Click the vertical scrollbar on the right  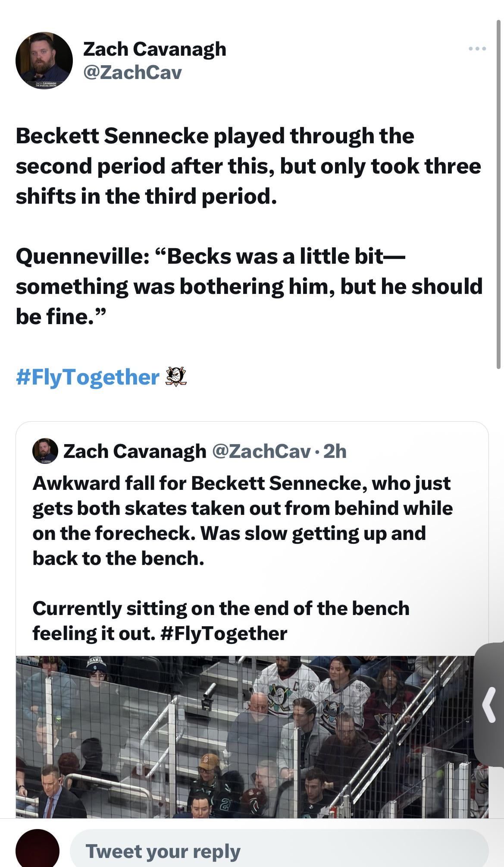coord(499,194)
